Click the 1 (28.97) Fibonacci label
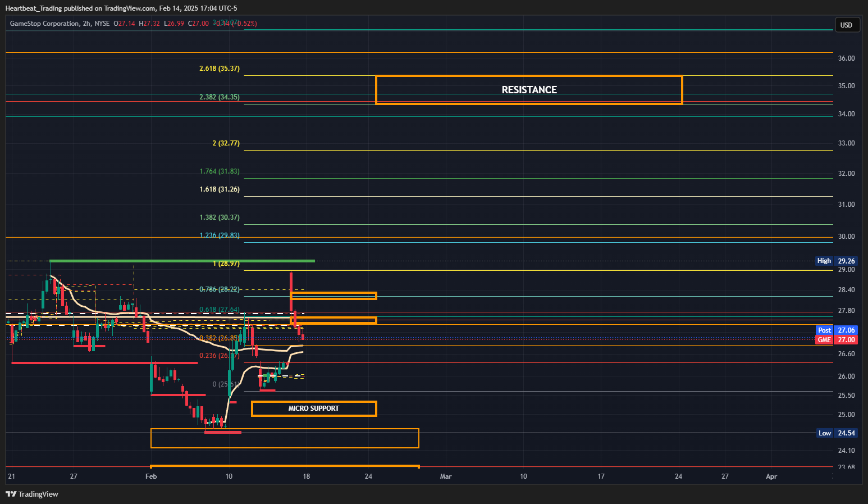 tap(226, 264)
